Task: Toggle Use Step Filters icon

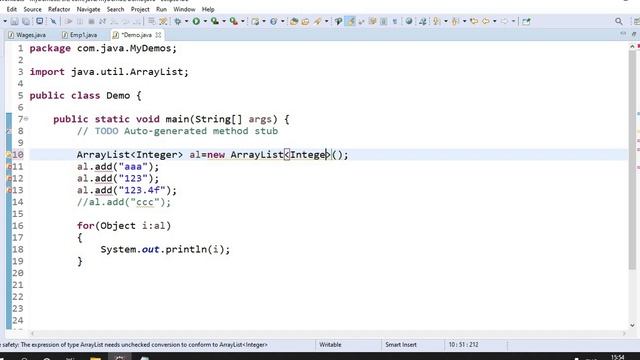Action: 163,21
